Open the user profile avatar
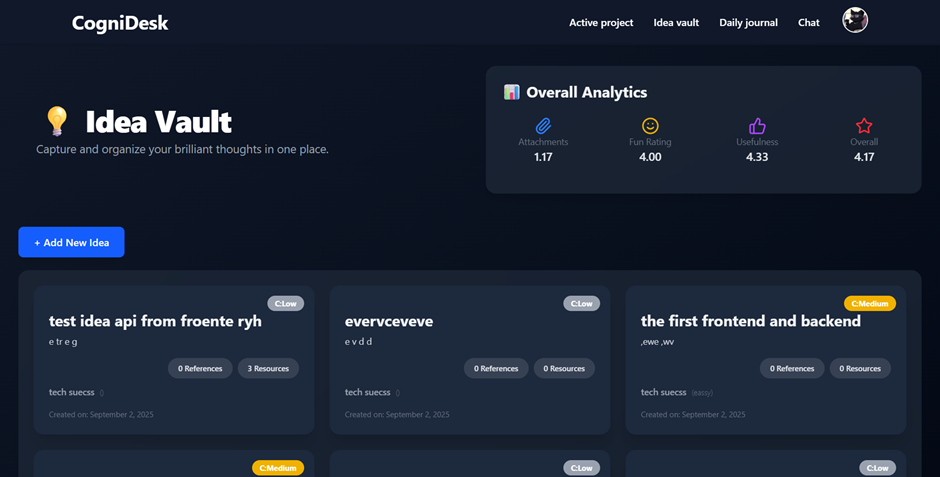This screenshot has height=477, width=940. 855,20
